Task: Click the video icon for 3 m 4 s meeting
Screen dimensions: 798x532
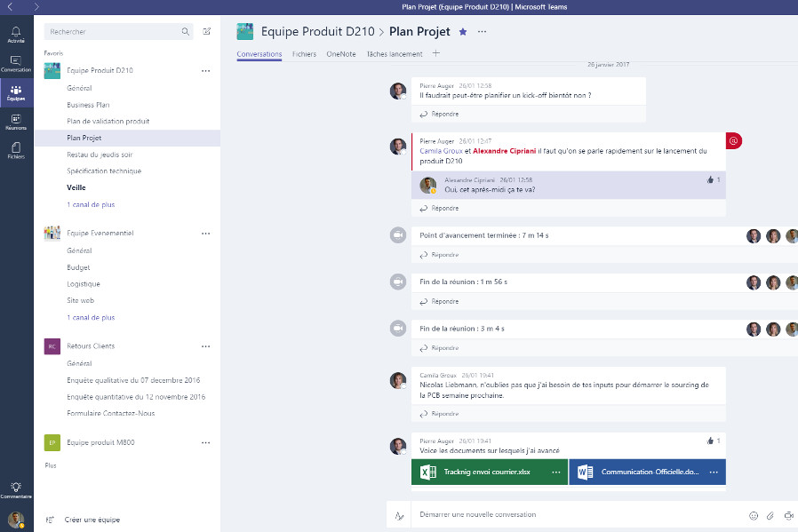Action: (x=398, y=329)
